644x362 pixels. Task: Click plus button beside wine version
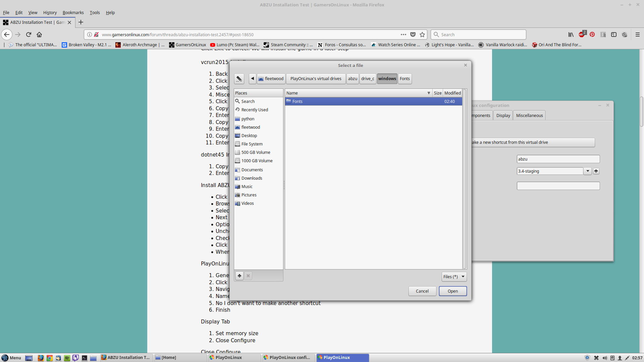point(596,171)
